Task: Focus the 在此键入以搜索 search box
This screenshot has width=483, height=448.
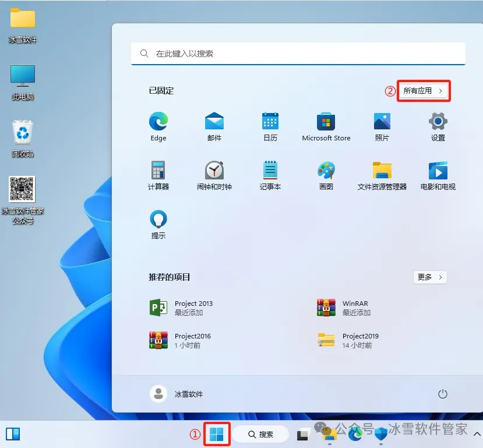Action: pyautogui.click(x=298, y=54)
